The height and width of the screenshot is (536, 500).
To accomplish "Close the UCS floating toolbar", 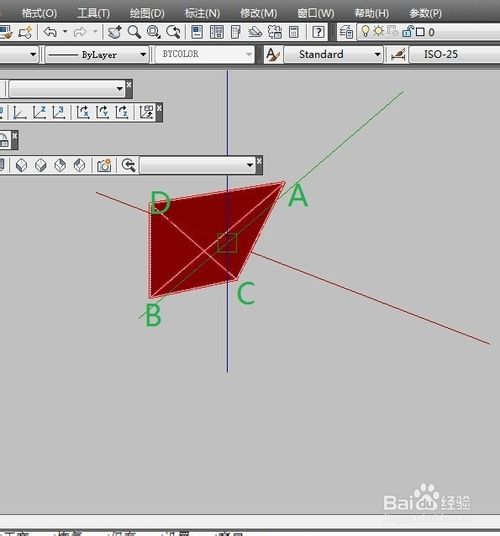I will 159,108.
